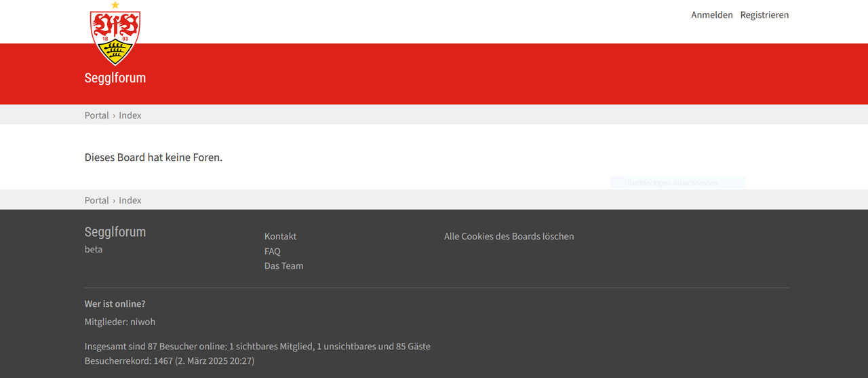This screenshot has height=378, width=868.
Task: Click the 'Wer ist online?' heading
Action: (115, 304)
